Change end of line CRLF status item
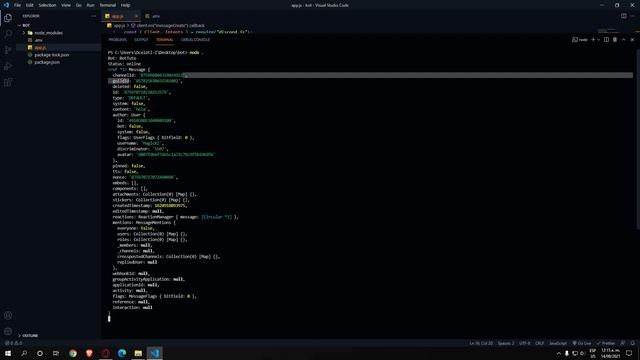640x360 pixels. (540, 343)
